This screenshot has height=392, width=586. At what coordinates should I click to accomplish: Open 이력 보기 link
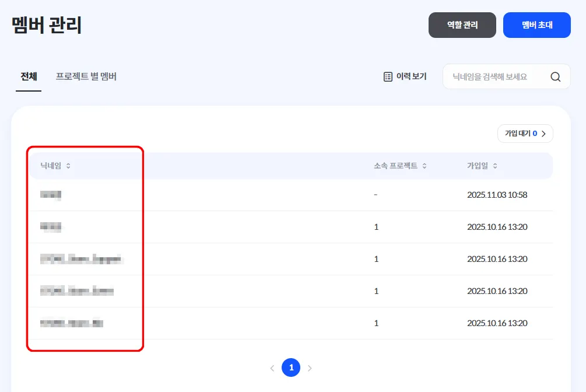point(412,76)
